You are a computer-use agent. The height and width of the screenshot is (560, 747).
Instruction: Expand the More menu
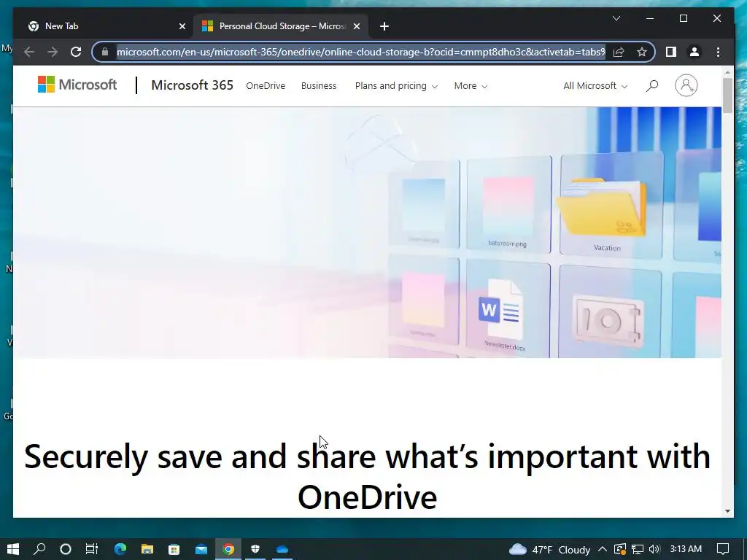[x=471, y=86]
